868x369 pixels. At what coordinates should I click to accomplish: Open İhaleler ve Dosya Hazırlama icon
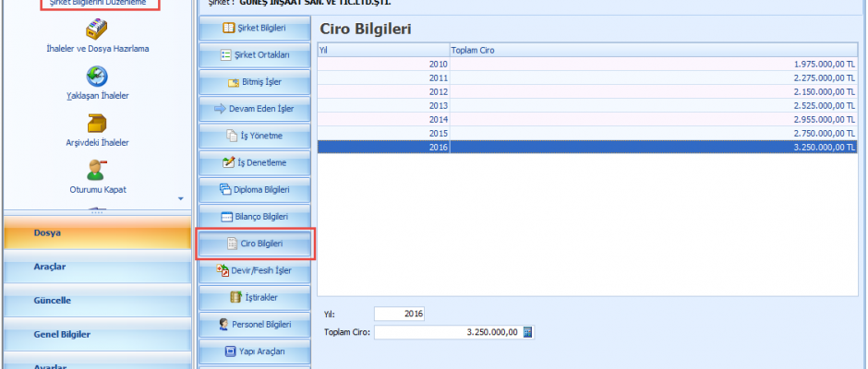click(96, 30)
